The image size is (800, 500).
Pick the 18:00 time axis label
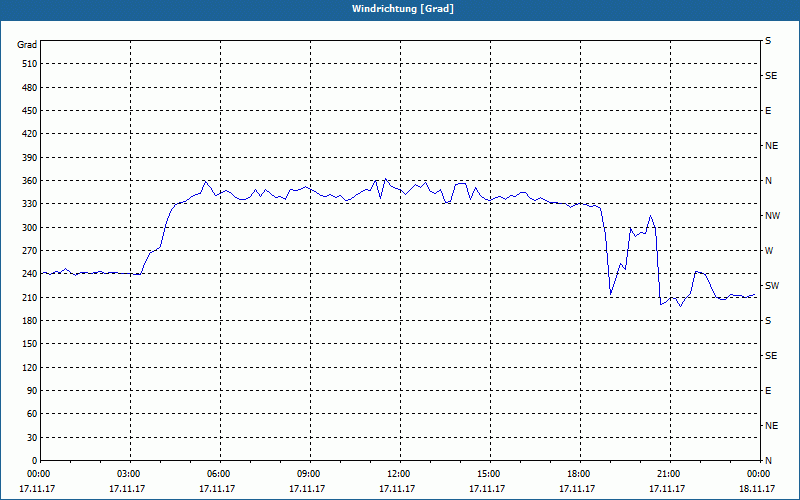click(579, 474)
